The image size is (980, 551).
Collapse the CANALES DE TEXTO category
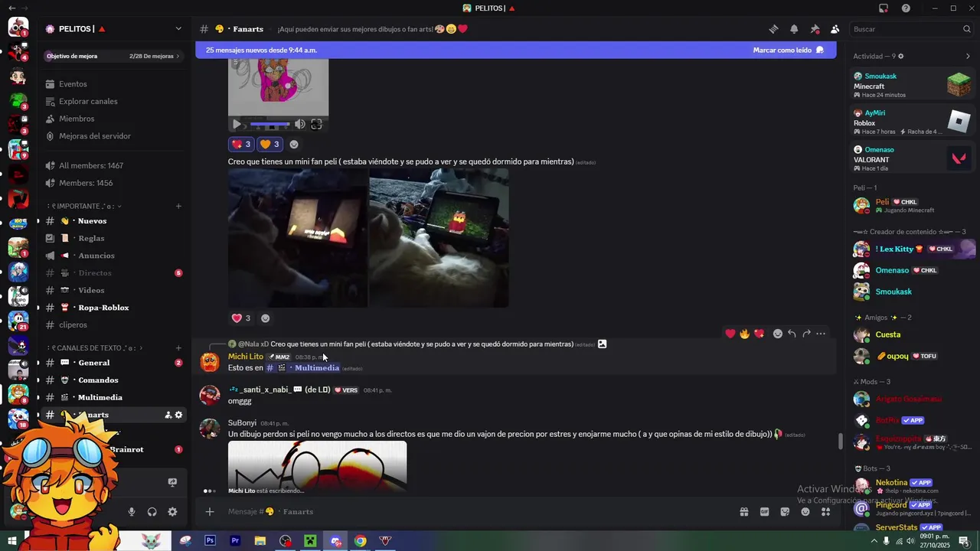tap(95, 347)
